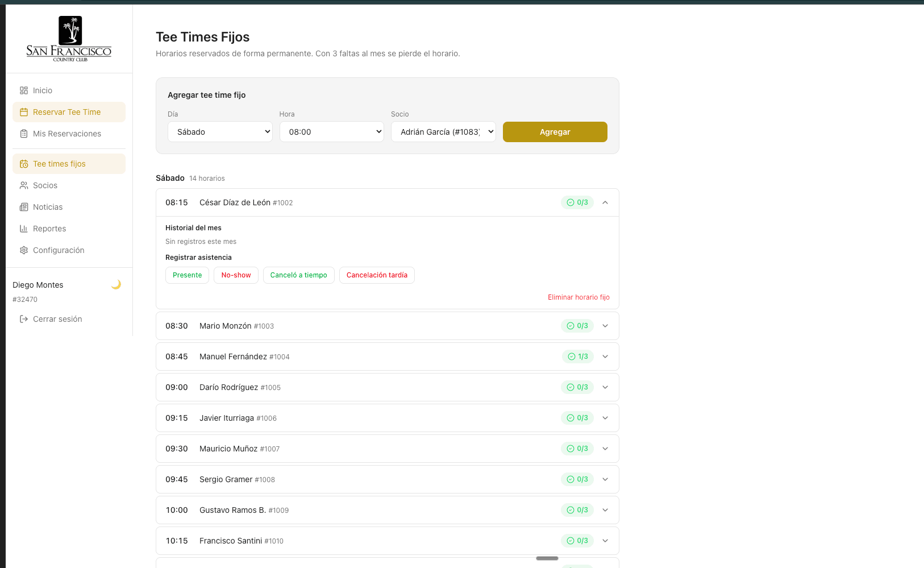Image resolution: width=924 pixels, height=568 pixels.
Task: Collapse the 08:15 César Díaz de León row
Action: pyautogui.click(x=605, y=202)
